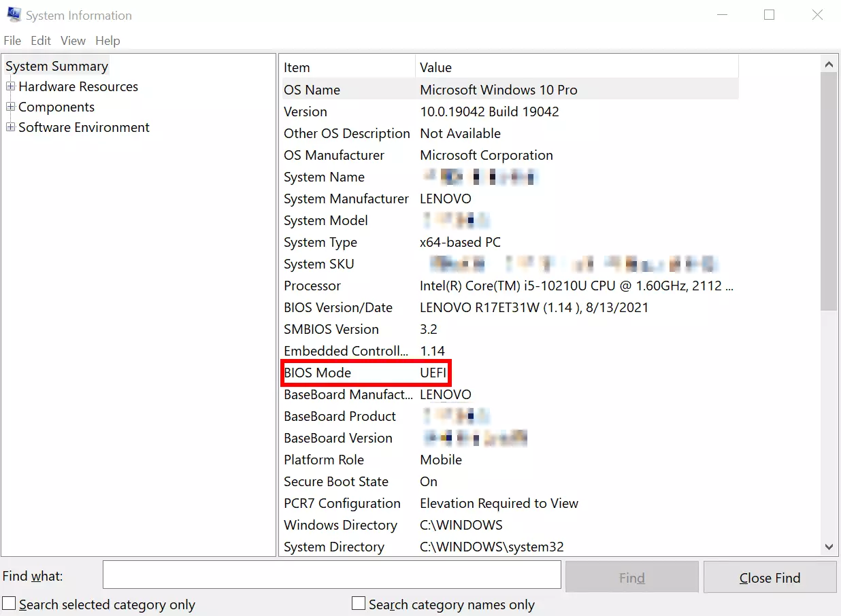This screenshot has height=616, width=841.
Task: Click the Close Find button
Action: [770, 578]
